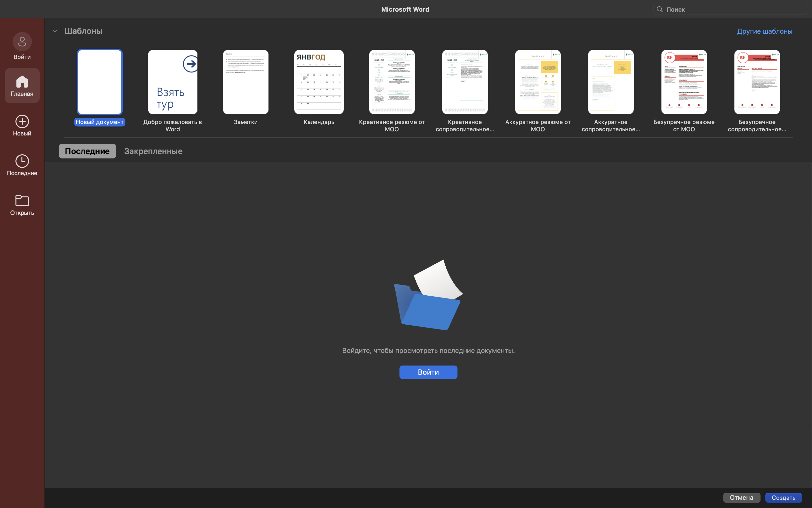Collapse the Шаблоны section chevron

point(55,31)
